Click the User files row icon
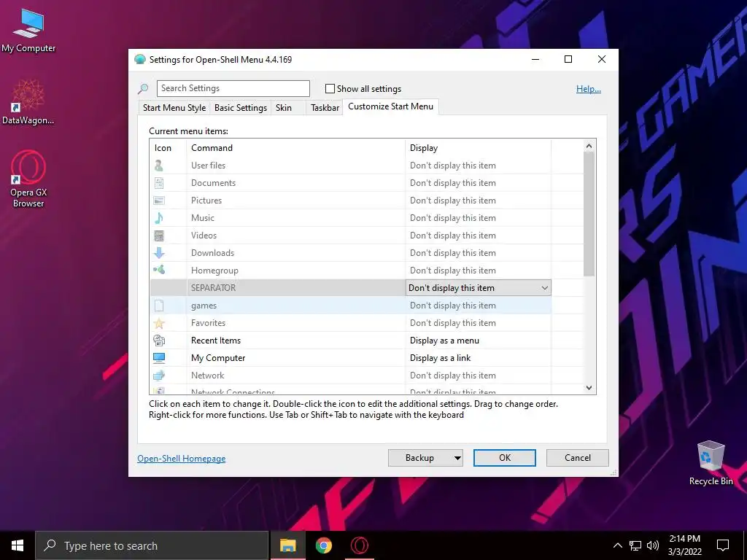Viewport: 747px width, 560px height. pyautogui.click(x=159, y=166)
